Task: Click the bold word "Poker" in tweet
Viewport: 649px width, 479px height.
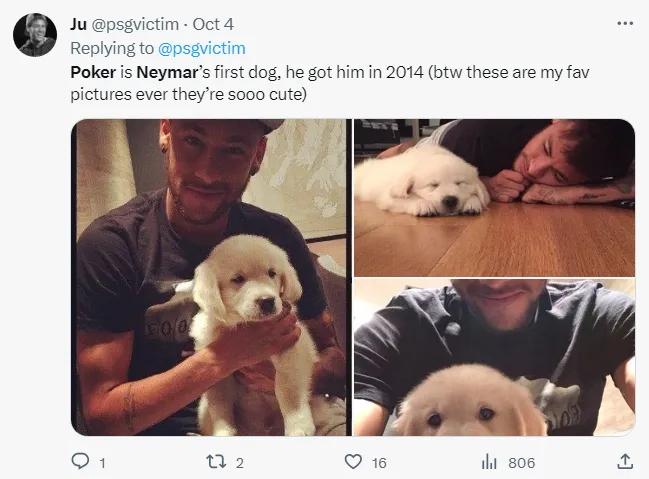Action: tap(91, 71)
